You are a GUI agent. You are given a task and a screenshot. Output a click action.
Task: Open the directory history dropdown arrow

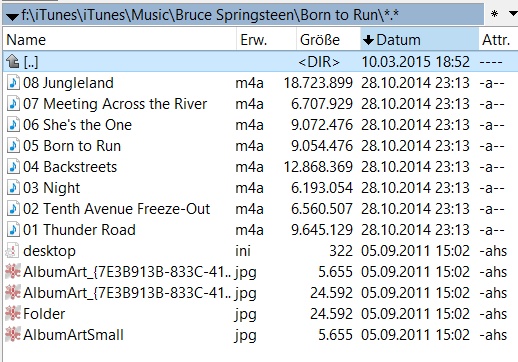(x=12, y=16)
